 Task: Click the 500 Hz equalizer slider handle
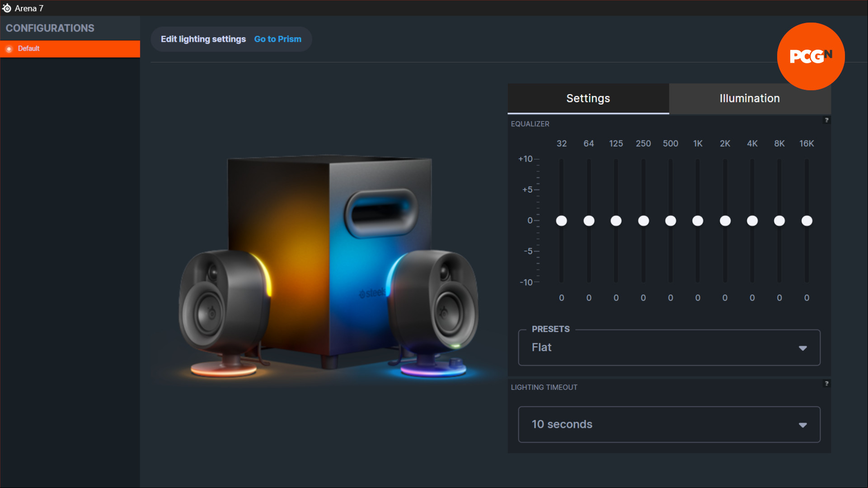[671, 221]
